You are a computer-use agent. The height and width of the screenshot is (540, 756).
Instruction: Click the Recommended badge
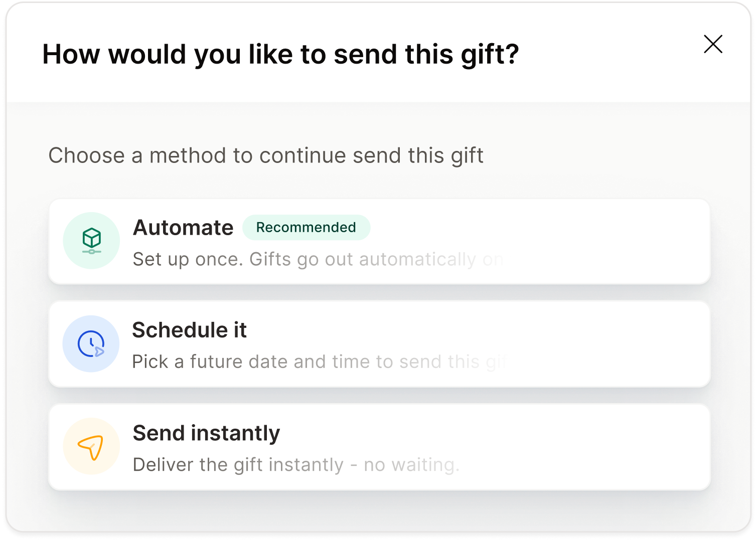tap(306, 228)
